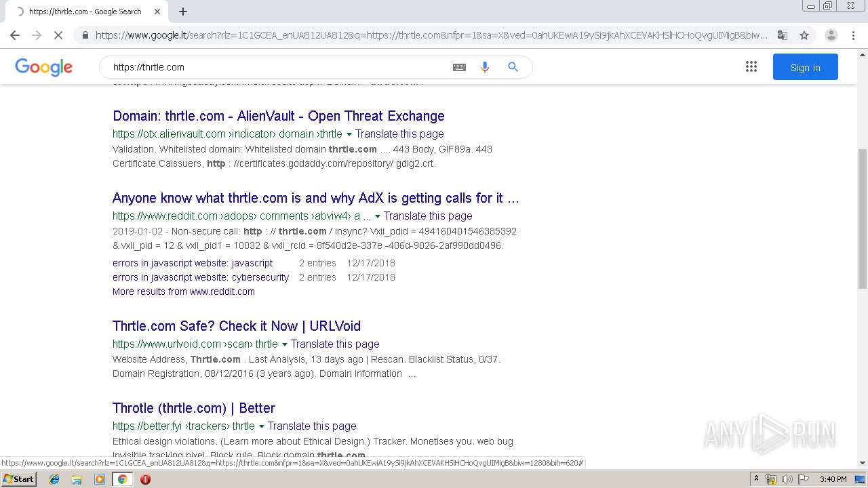The width and height of the screenshot is (868, 488).
Task: Open the Google apps grid
Action: click(751, 66)
